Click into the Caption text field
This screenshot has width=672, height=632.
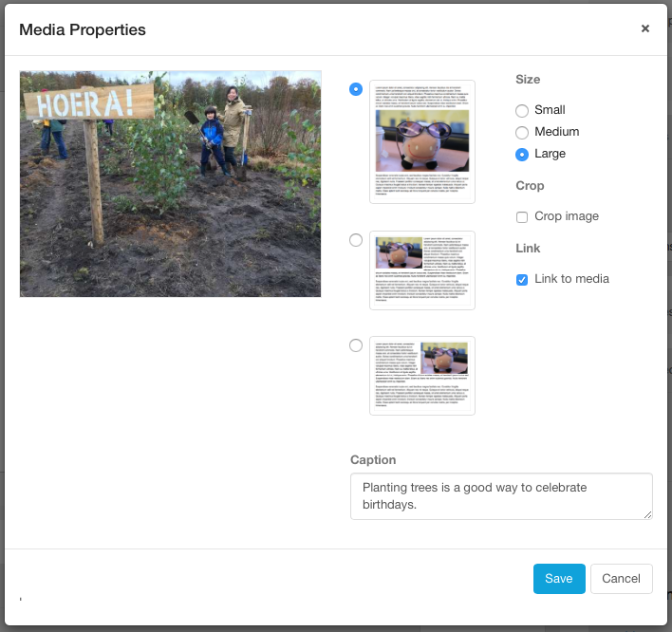[501, 496]
